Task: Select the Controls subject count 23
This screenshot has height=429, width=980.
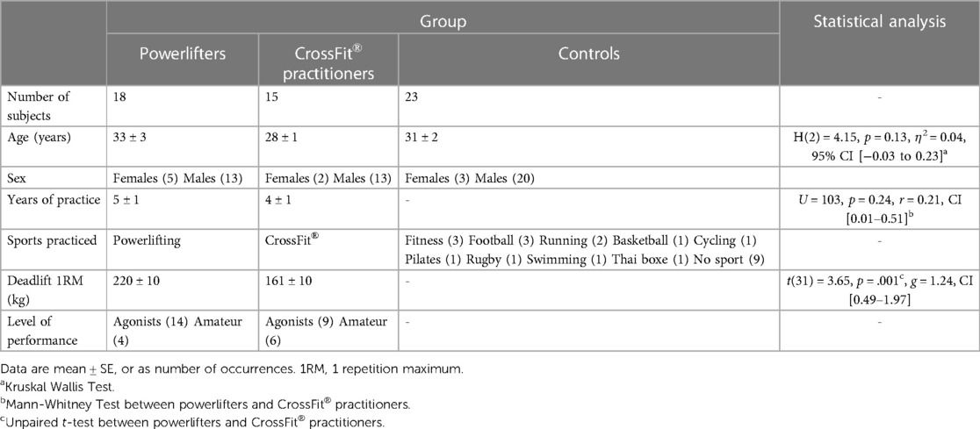Action: [411, 97]
